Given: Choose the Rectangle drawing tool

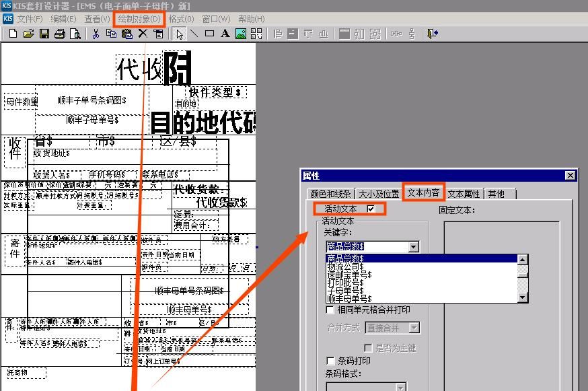Looking at the screenshot, I should tap(211, 34).
